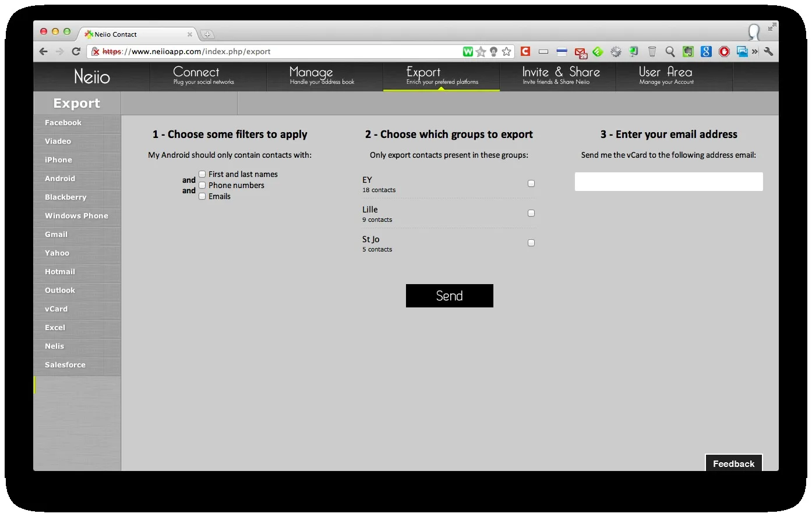Choose Salesforce export option
This screenshot has height=517, width=812.
point(77,365)
